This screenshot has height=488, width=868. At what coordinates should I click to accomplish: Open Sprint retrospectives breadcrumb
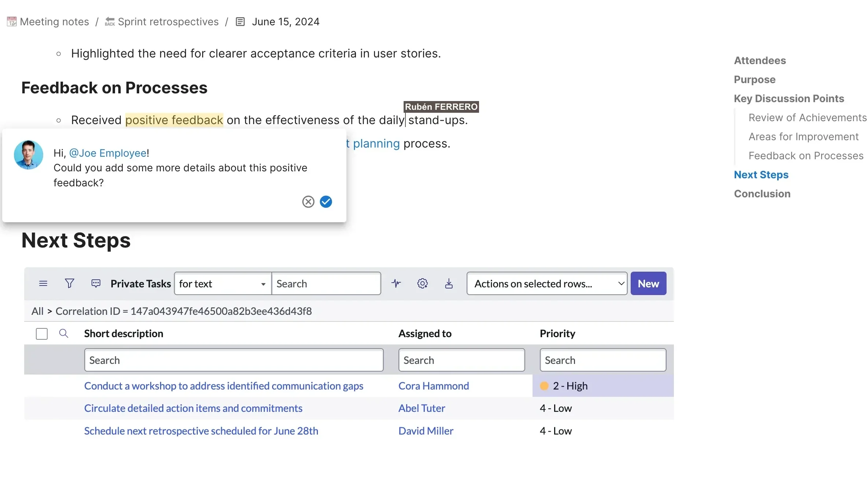[168, 22]
